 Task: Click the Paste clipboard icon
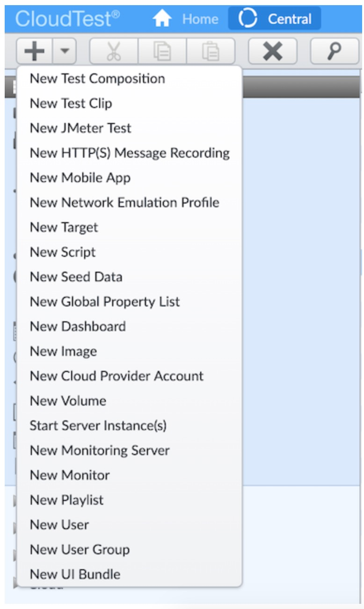point(211,52)
